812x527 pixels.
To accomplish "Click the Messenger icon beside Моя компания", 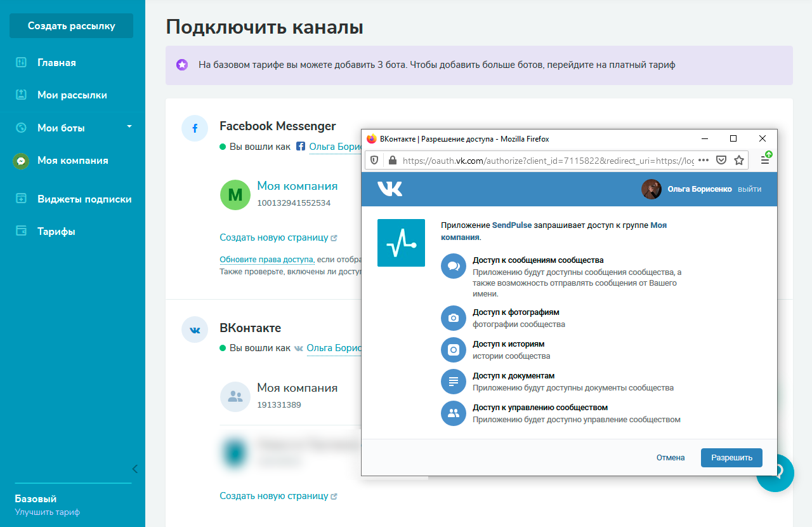I will coord(21,161).
